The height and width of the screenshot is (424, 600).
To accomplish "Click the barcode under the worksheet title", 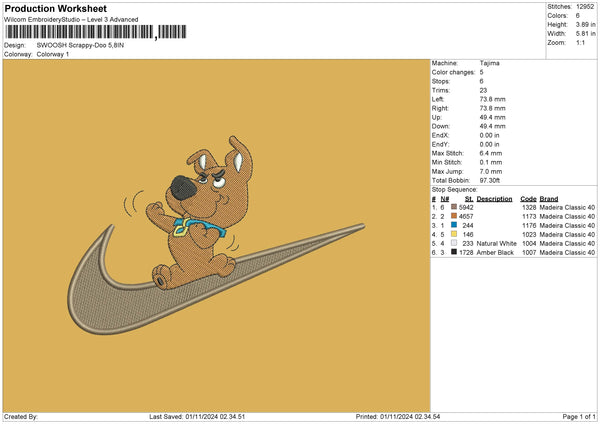I will (96, 32).
